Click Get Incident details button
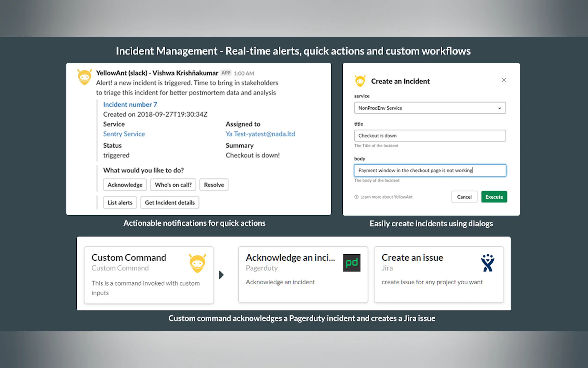588x368 pixels. click(170, 203)
